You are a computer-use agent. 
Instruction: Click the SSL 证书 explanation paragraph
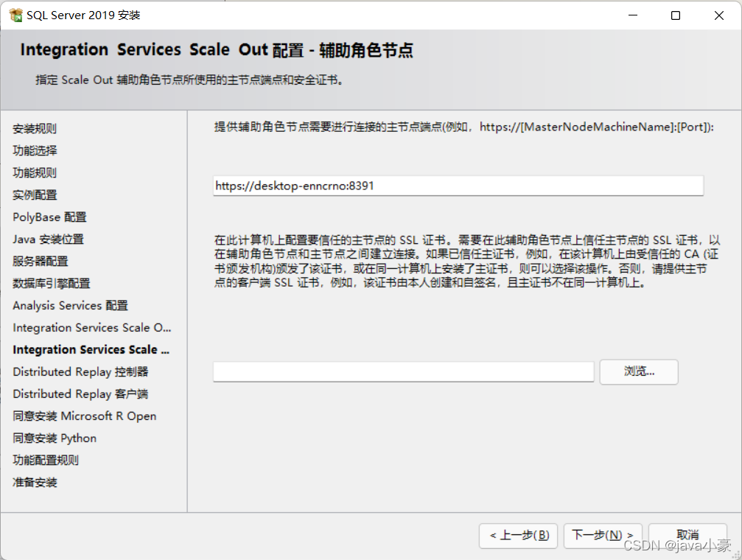point(466,262)
